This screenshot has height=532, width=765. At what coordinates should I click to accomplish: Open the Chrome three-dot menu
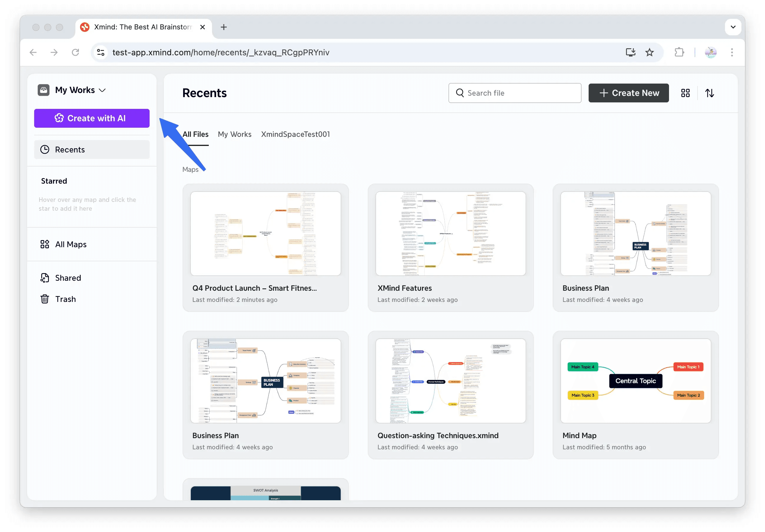click(x=732, y=52)
